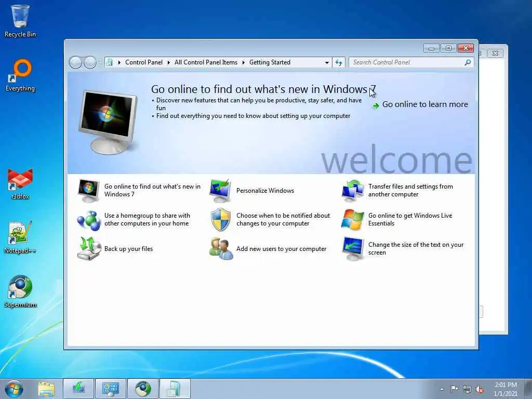Switch to the Supermium taskbar button
The width and height of the screenshot is (532, 399).
click(142, 389)
